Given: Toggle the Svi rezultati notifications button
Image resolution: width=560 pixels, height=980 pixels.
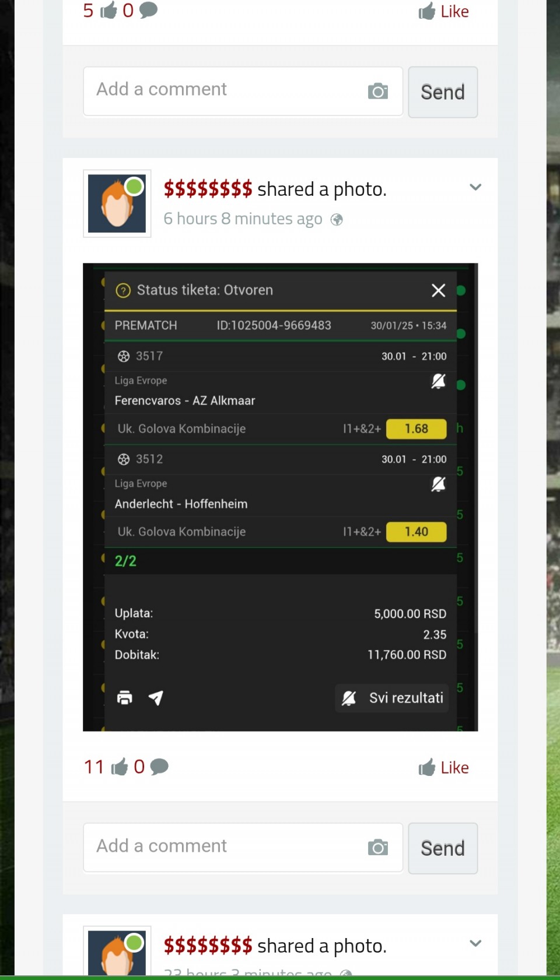Looking at the screenshot, I should click(x=392, y=698).
